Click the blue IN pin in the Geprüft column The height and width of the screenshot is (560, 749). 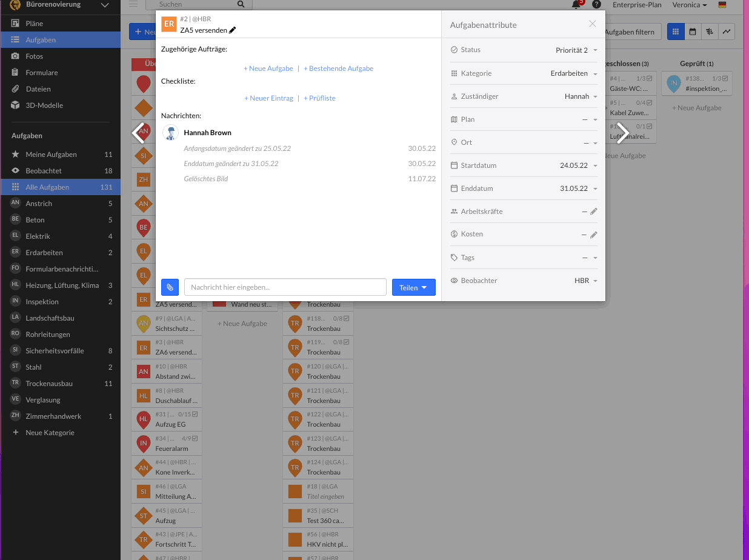[x=673, y=84]
